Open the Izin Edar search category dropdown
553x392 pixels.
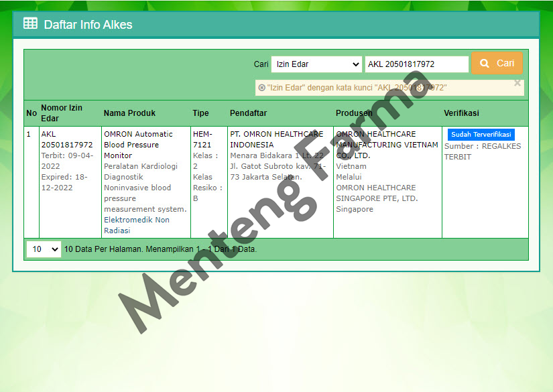[x=316, y=64]
